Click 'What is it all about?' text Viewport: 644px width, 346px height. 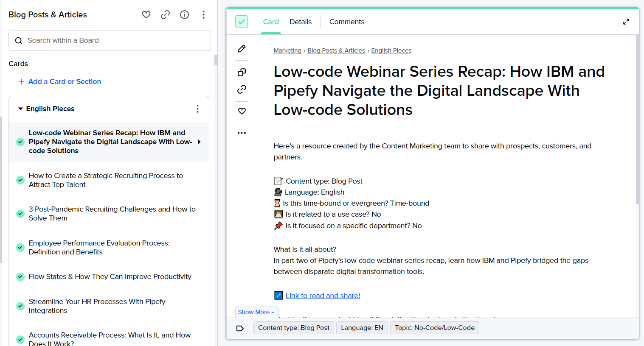[305, 250]
